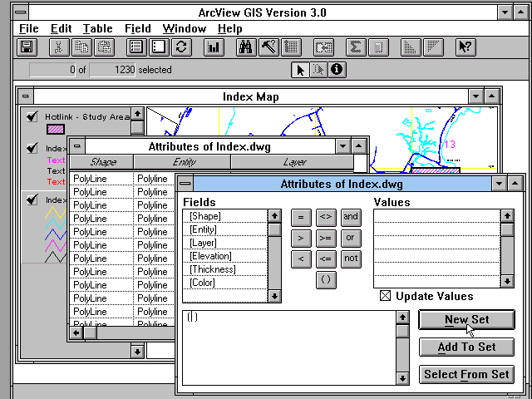Click the Copy toolbar icon

pyautogui.click(x=81, y=47)
